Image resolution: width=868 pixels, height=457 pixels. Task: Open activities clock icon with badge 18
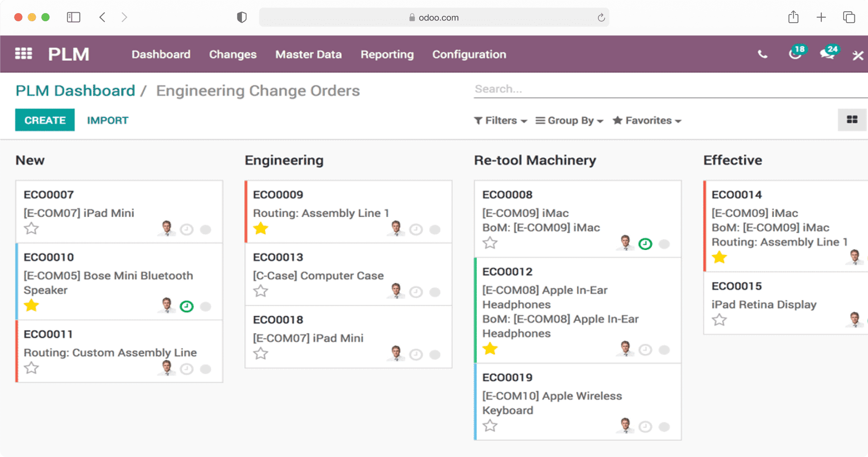pyautogui.click(x=795, y=54)
